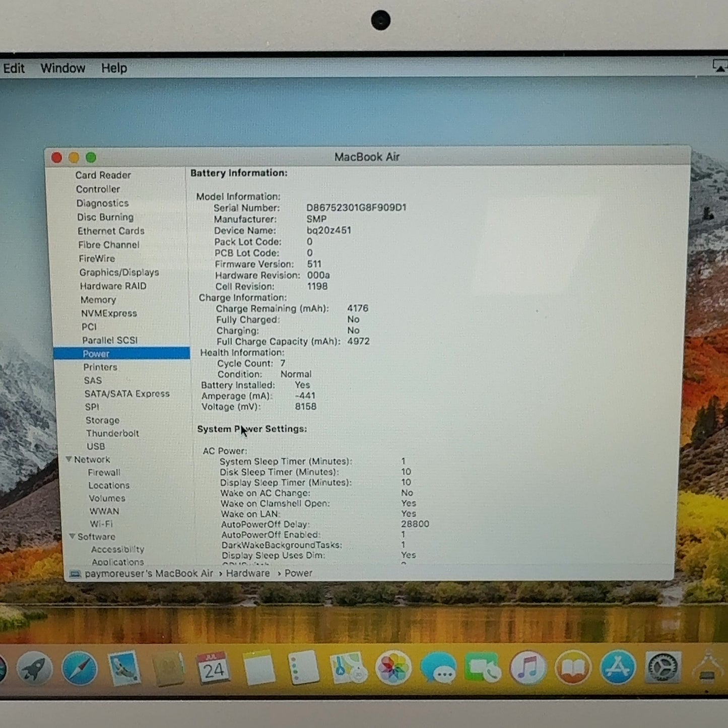This screenshot has height=728, width=728.
Task: Open the Calendar app in dock
Action: click(213, 669)
